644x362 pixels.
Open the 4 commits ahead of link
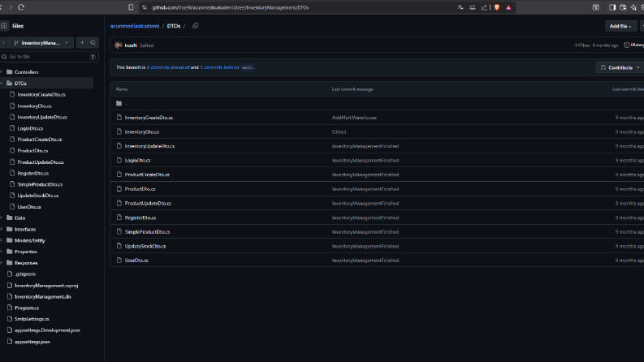pos(168,67)
